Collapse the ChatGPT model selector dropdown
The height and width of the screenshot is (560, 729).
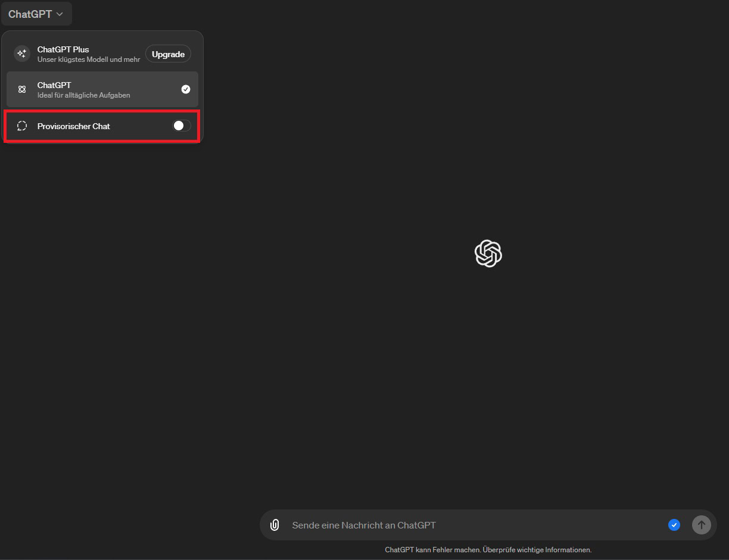click(x=36, y=14)
